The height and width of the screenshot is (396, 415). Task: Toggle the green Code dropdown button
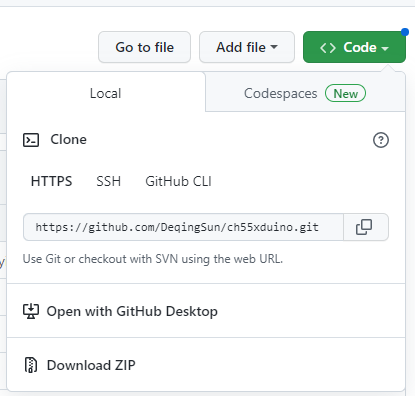pyautogui.click(x=354, y=47)
